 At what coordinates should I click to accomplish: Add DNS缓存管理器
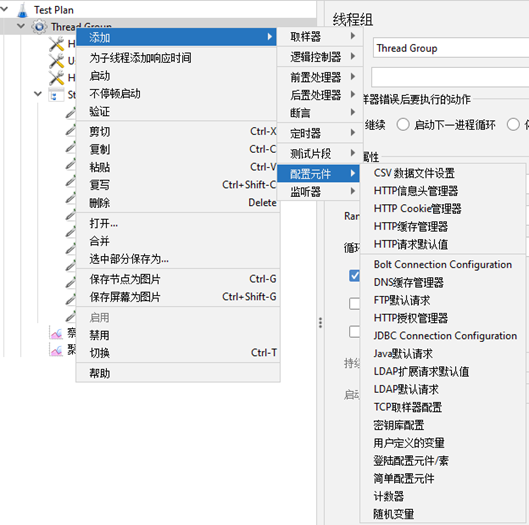pyautogui.click(x=443, y=282)
